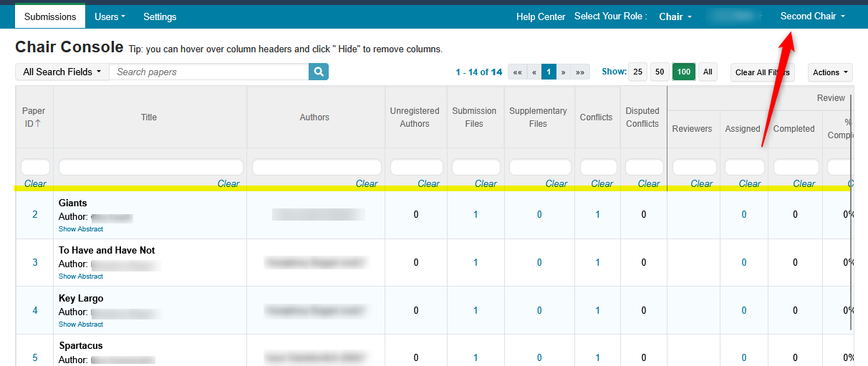Show 50 papers per page
Viewport: 868px width, 366px height.
660,72
